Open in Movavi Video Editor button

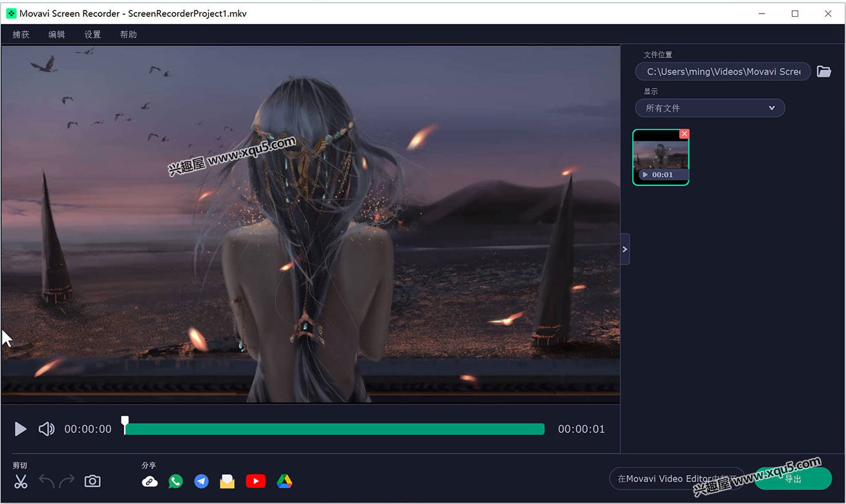(x=677, y=479)
